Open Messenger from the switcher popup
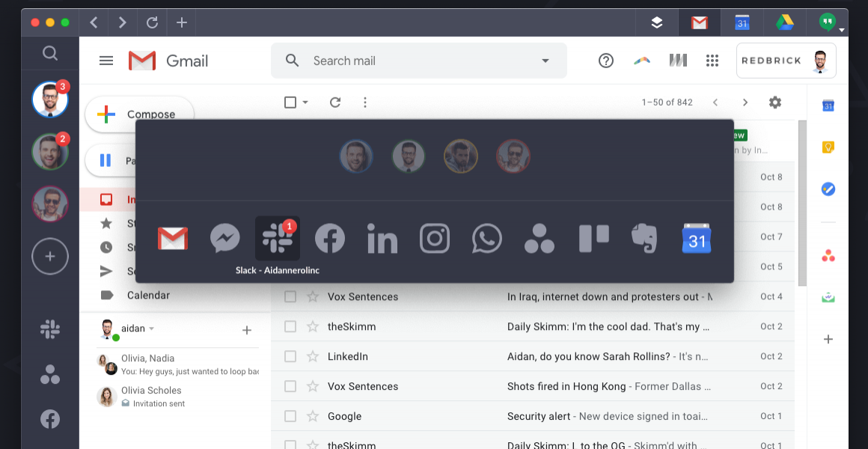Image resolution: width=868 pixels, height=449 pixels. click(225, 239)
